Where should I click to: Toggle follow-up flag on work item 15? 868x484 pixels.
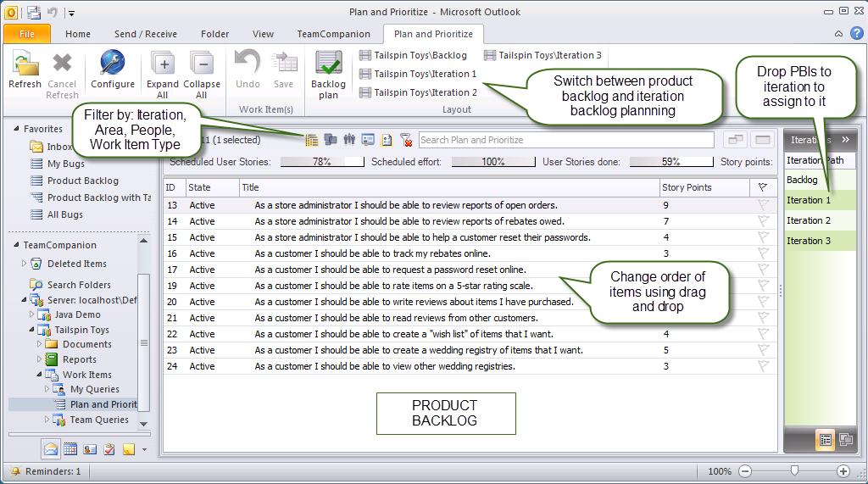tap(764, 237)
